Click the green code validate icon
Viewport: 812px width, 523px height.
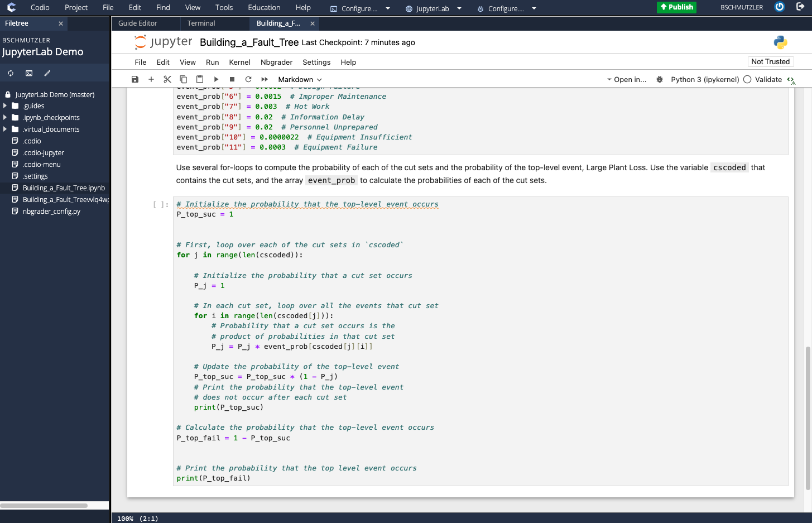(791, 80)
